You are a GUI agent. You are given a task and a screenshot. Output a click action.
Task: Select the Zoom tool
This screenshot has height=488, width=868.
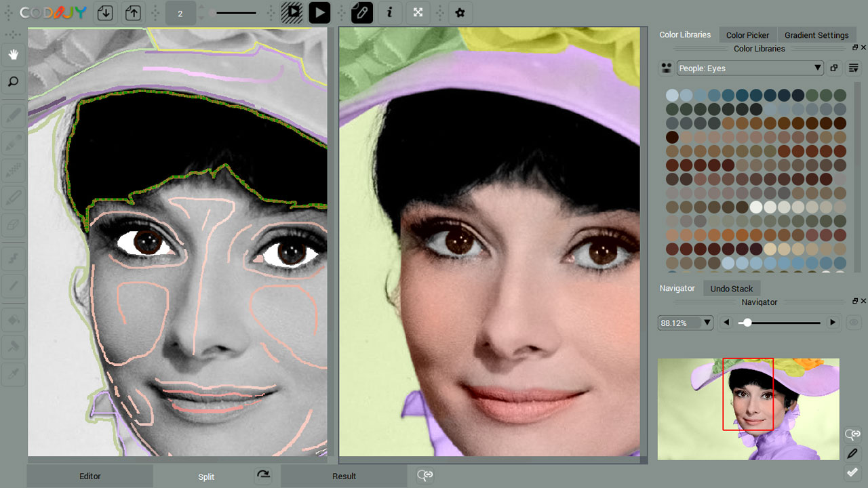[x=14, y=81]
